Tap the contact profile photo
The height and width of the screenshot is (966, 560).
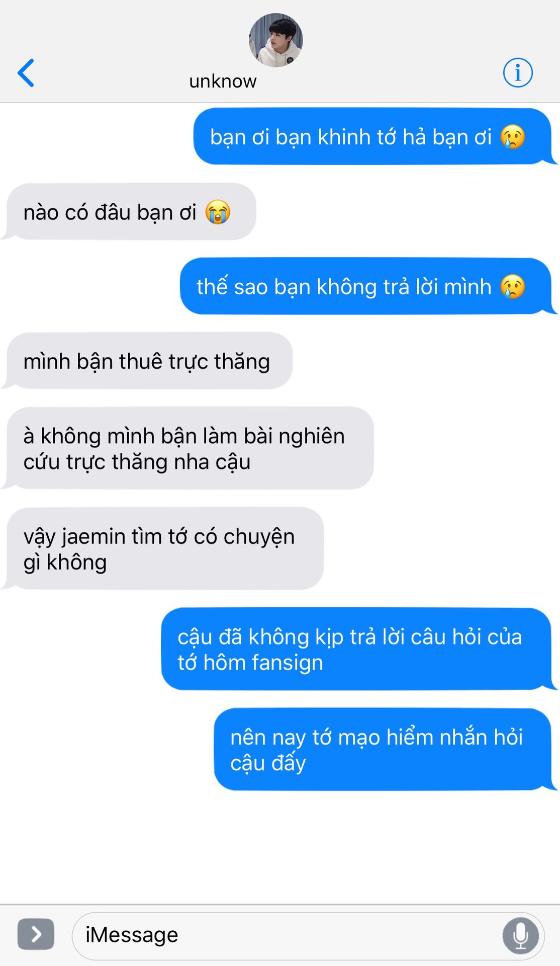275,40
